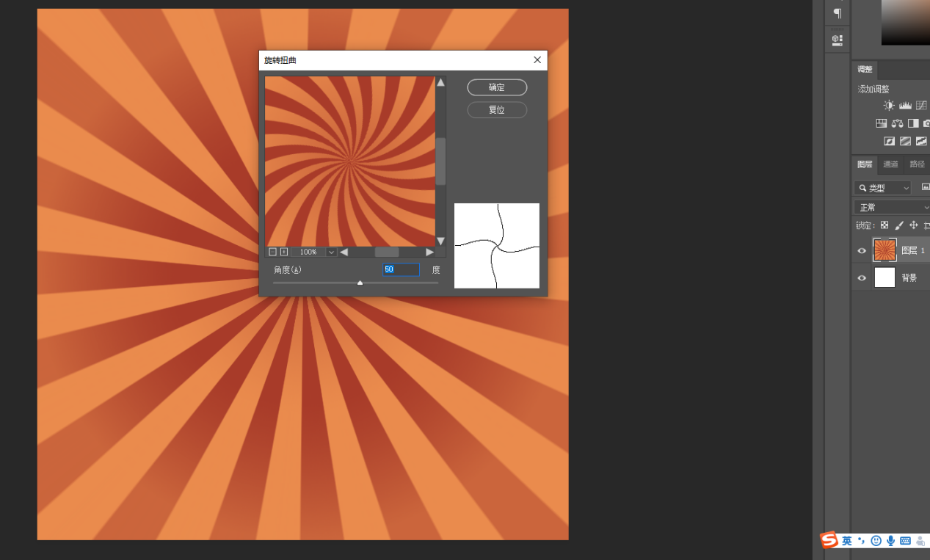
Task: Click the Sogou input method logo
Action: [829, 540]
